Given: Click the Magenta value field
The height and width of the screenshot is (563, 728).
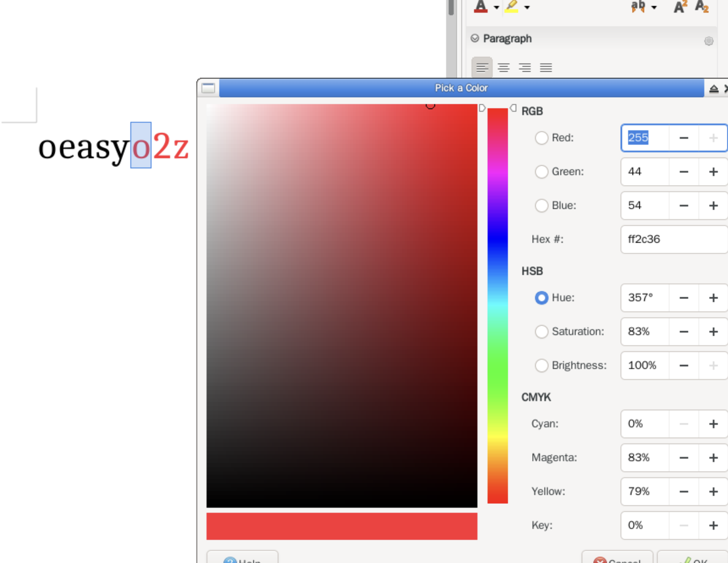Looking at the screenshot, I should [645, 458].
